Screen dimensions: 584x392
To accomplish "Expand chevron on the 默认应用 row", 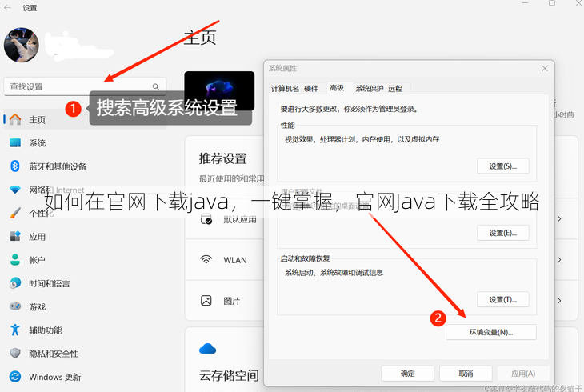I will coord(559,218).
